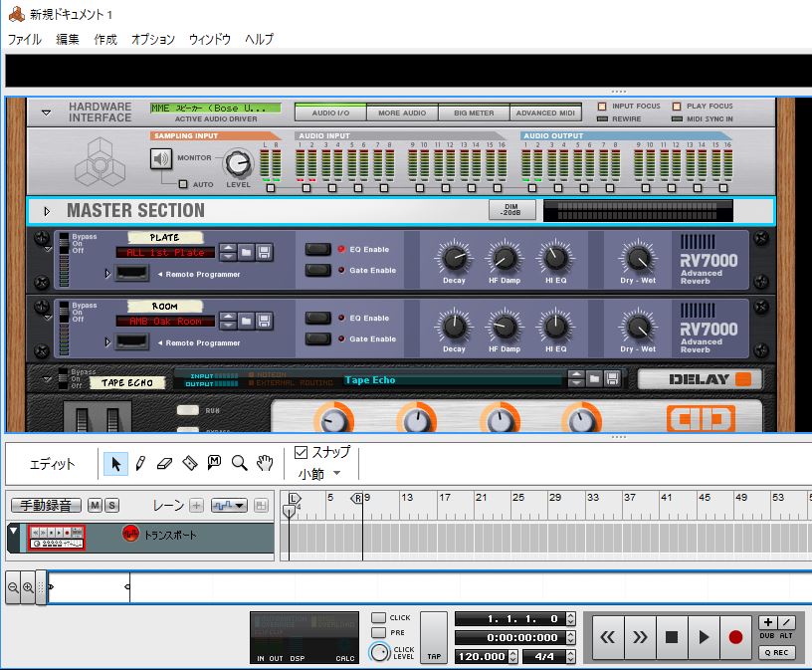Click the Transport track record icon
This screenshot has width=812, height=670.
point(130,534)
